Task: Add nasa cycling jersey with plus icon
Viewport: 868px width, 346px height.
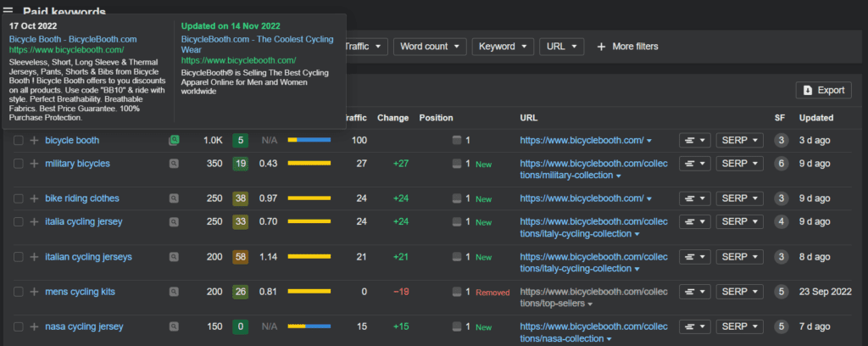Action: click(34, 326)
